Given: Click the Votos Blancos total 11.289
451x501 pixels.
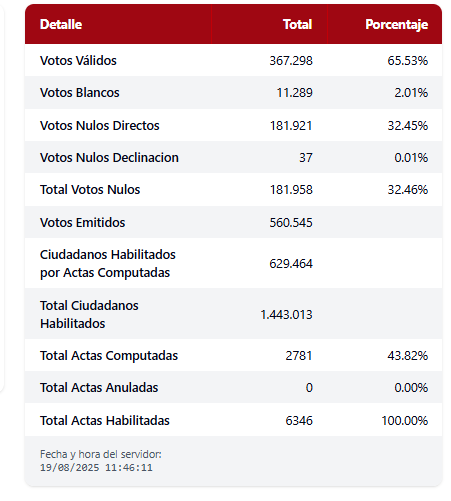Looking at the screenshot, I should click(x=295, y=93).
